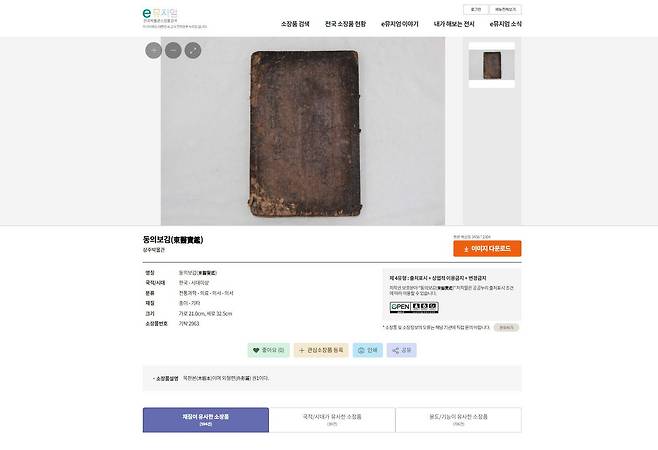Image resolution: width=658 pixels, height=450 pixels.
Task: Click the e뮤지엄 logo
Action: (160, 15)
